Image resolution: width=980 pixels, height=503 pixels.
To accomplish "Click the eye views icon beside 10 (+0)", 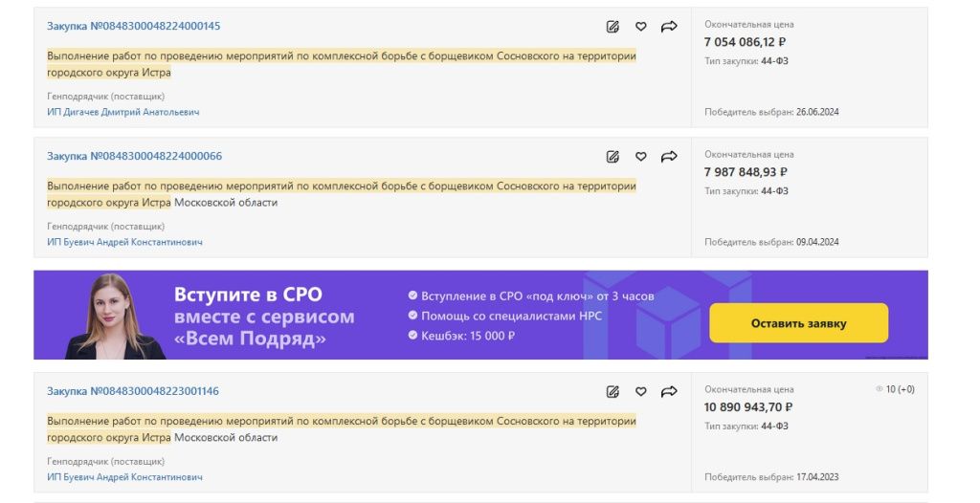I will pyautogui.click(x=880, y=390).
